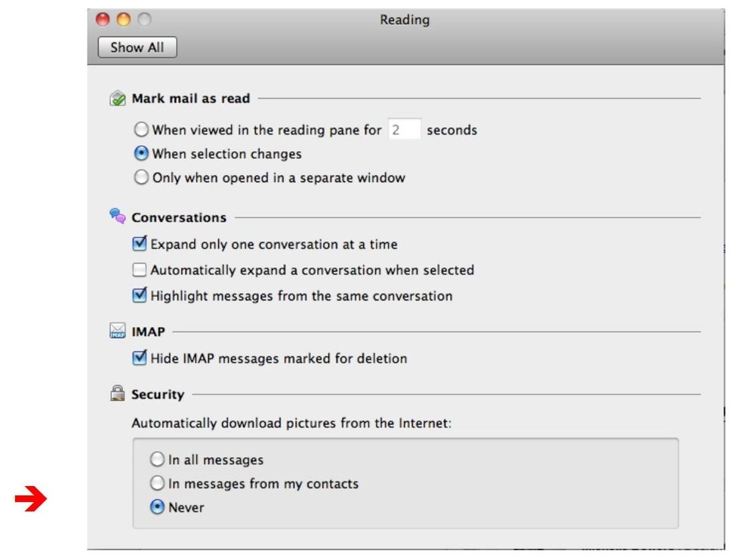Click the seconds input field showing 2

404,130
